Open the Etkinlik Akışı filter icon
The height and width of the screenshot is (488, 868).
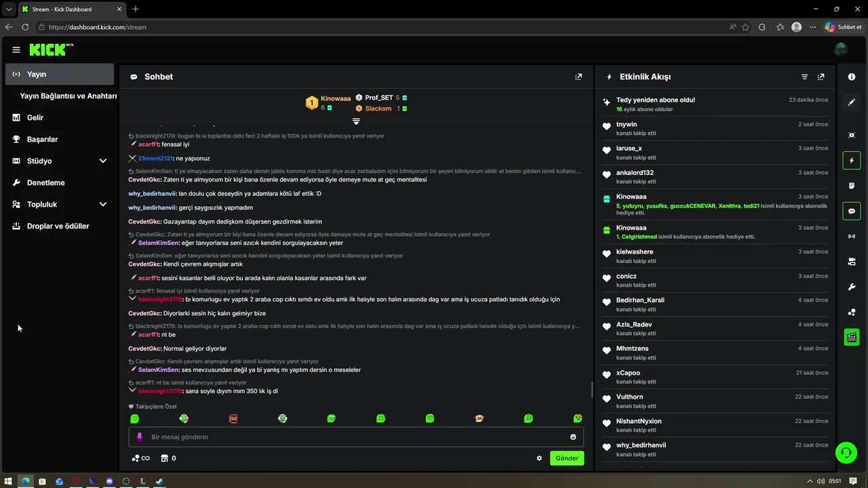[805, 77]
